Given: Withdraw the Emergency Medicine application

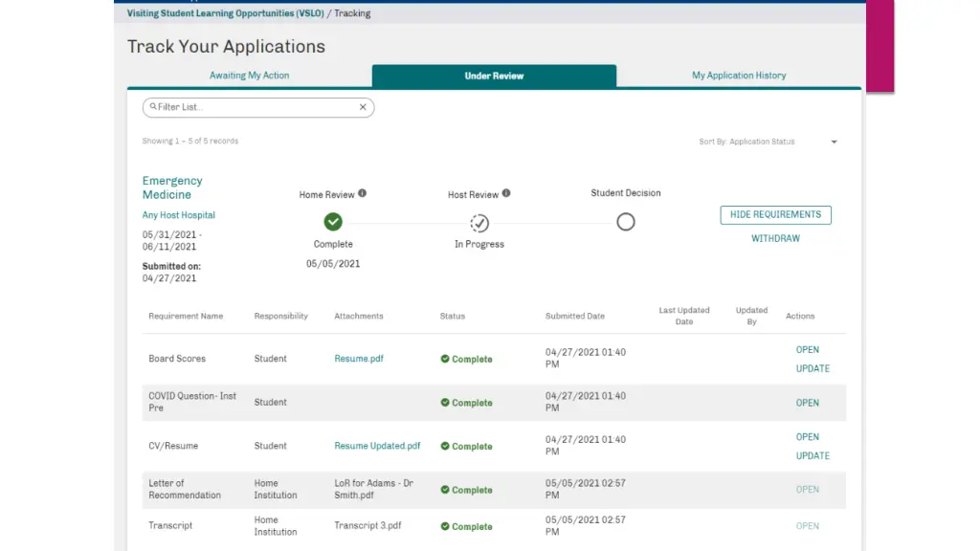Looking at the screenshot, I should (775, 238).
